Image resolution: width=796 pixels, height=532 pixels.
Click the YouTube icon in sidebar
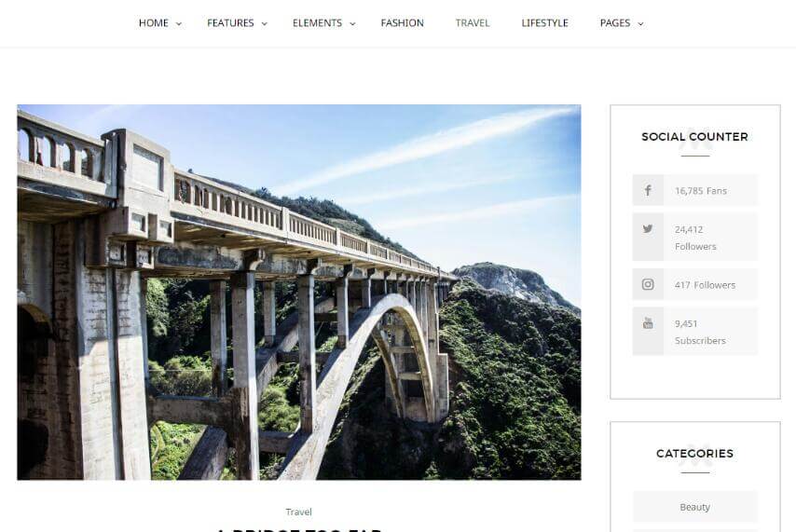coord(648,323)
